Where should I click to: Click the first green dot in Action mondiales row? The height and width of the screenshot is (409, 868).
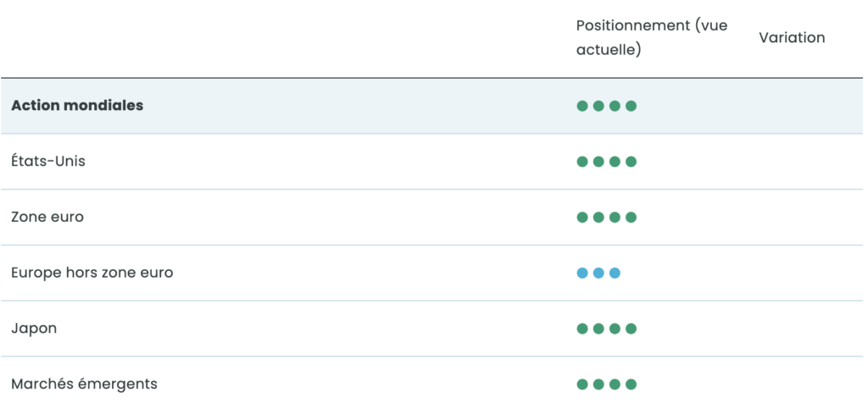tap(582, 106)
